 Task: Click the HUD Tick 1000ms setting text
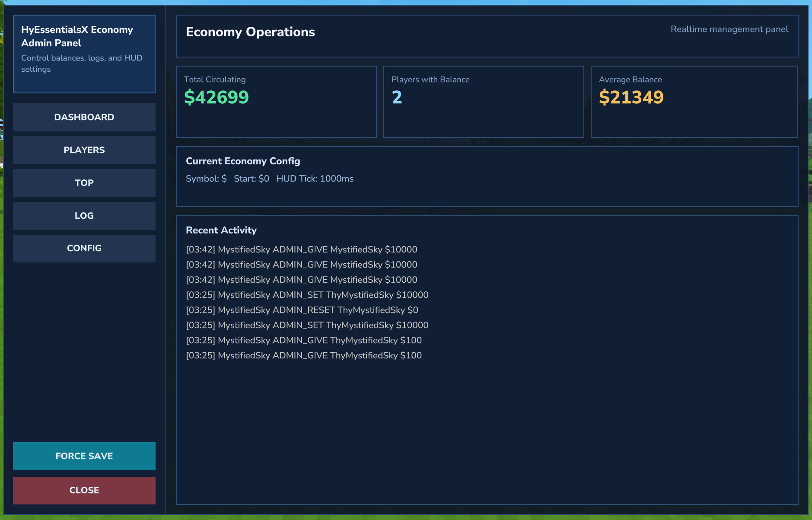tap(315, 179)
